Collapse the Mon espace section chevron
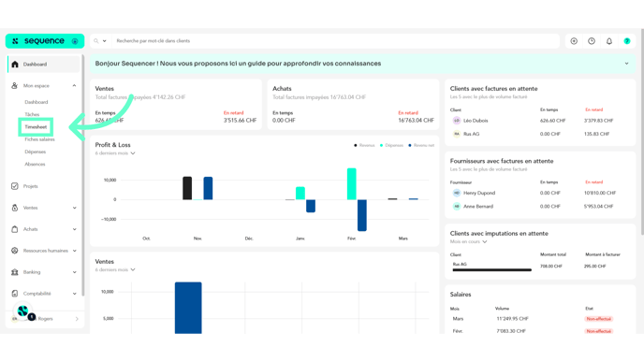 (74, 86)
